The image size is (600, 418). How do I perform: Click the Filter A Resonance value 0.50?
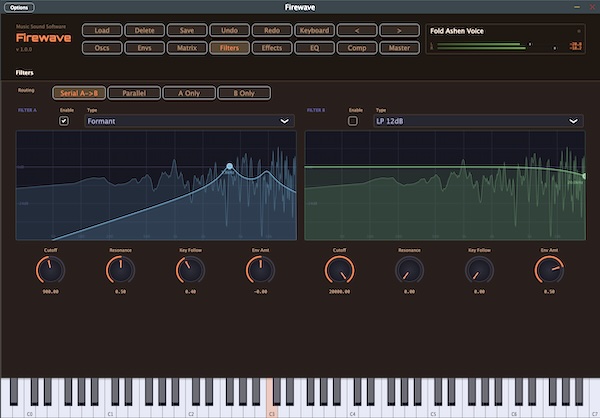pyautogui.click(x=121, y=292)
